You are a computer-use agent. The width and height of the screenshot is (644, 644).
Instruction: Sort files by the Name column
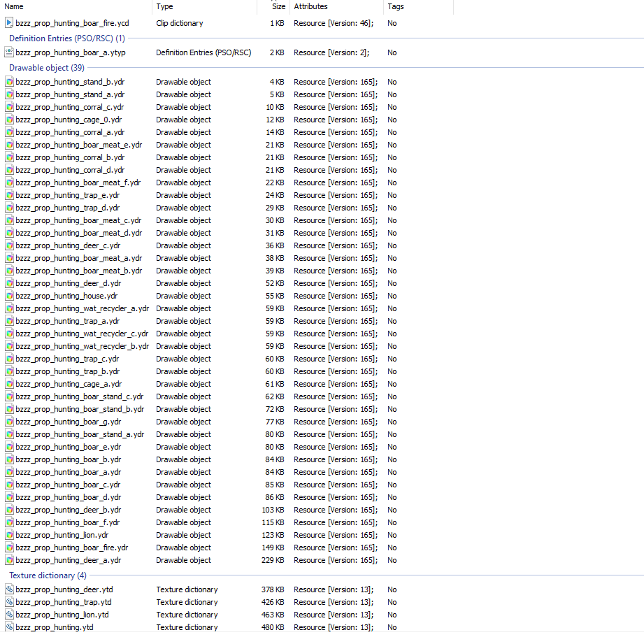(x=76, y=6)
